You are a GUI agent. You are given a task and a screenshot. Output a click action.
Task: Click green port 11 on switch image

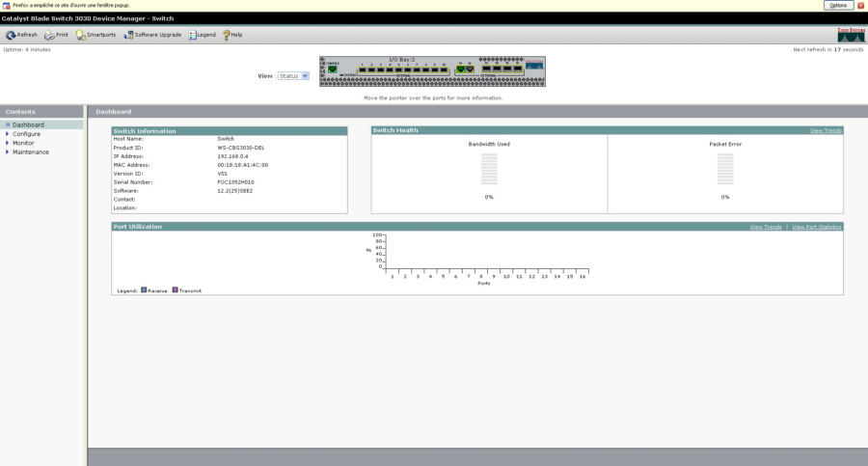461,69
